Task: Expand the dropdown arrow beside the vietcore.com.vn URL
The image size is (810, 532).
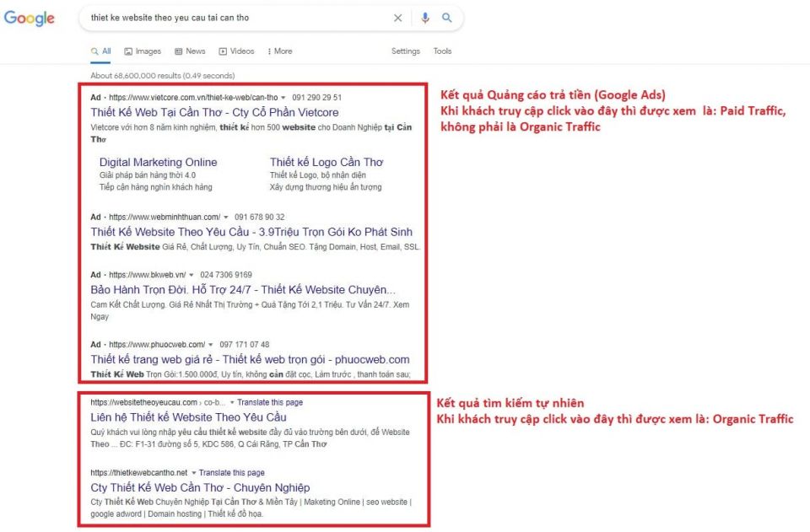Action: tap(283, 98)
